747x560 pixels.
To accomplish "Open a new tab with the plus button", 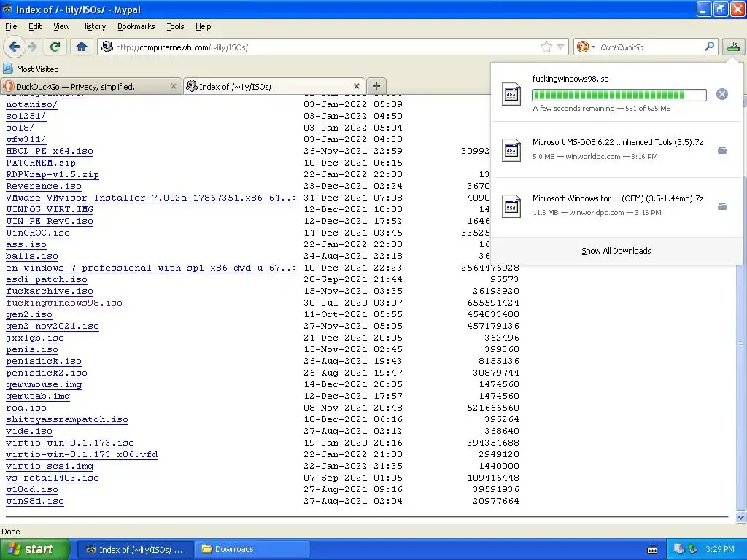I will click(376, 86).
